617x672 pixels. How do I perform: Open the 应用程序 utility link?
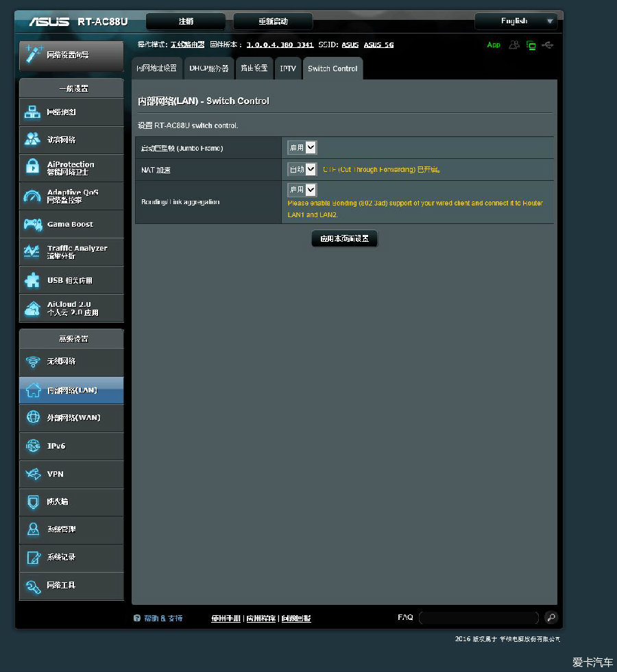point(261,618)
